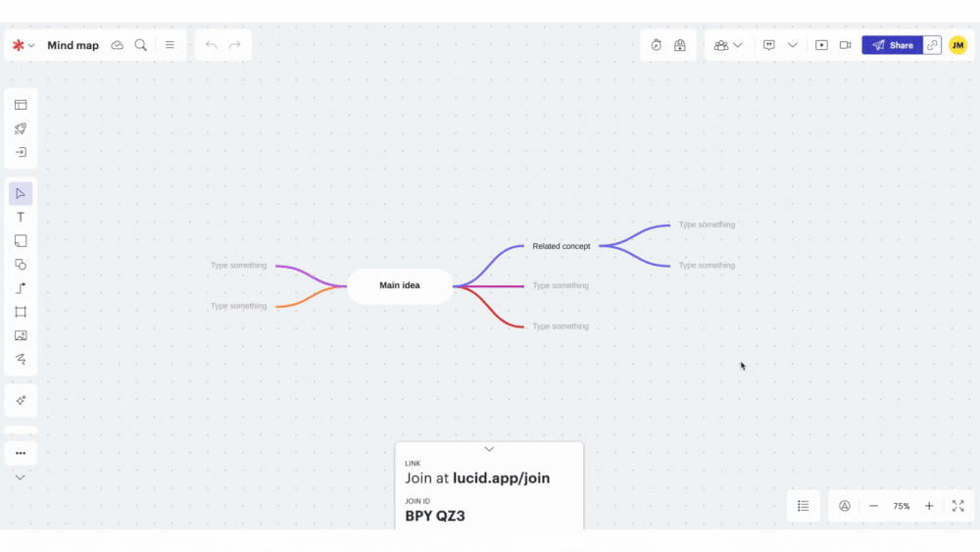Open the hamburger main menu

(170, 45)
